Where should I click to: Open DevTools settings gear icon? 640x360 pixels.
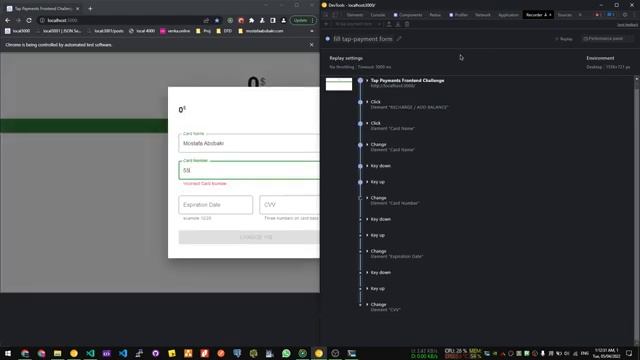click(625, 15)
